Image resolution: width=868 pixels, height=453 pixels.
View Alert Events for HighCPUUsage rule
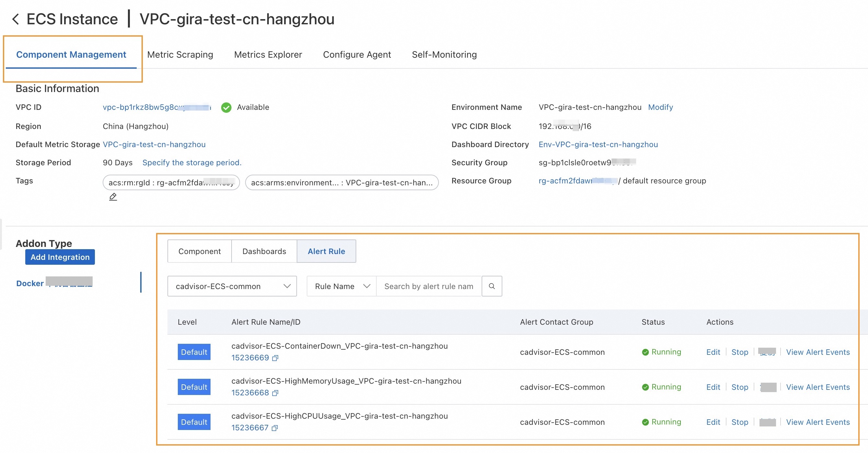[817, 422]
